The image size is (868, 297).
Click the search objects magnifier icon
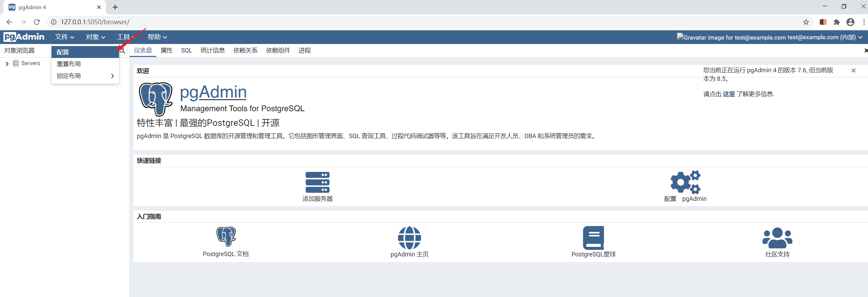click(122, 51)
